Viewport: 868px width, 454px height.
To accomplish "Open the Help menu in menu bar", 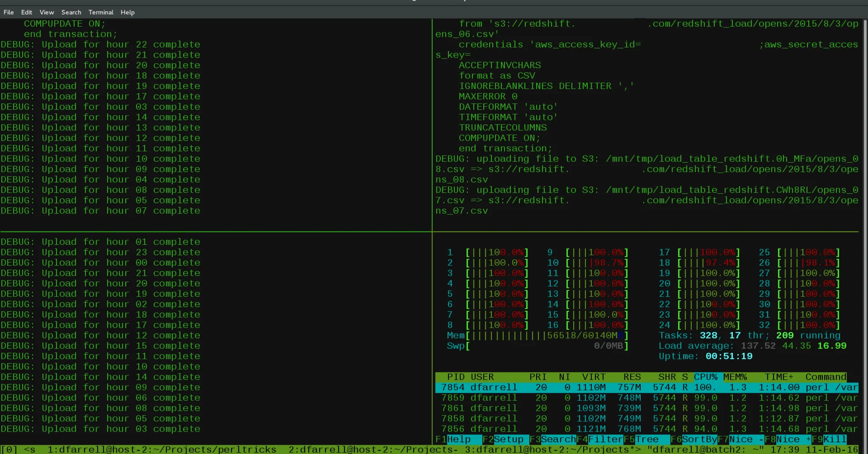I will [127, 12].
